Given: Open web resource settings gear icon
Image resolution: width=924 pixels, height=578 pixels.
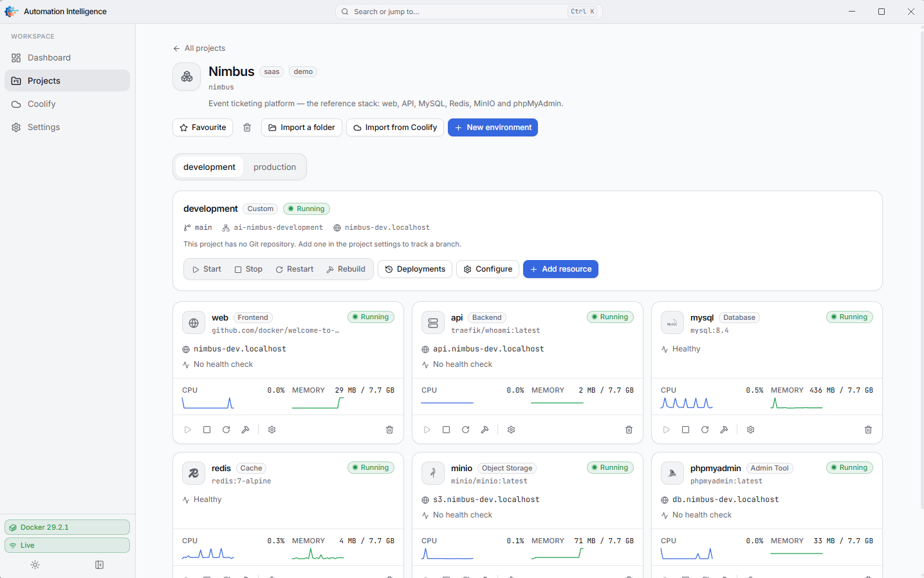Looking at the screenshot, I should point(272,429).
